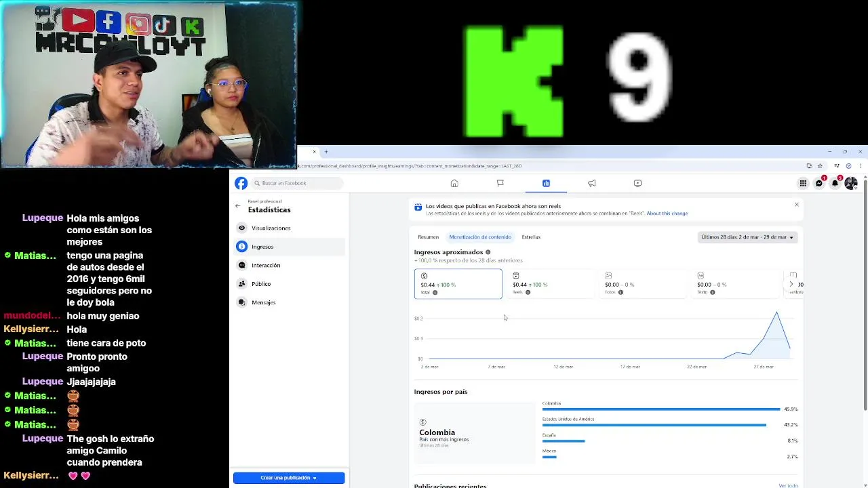Click the info icon next to Fotos
The image size is (868, 488).
coord(620,292)
